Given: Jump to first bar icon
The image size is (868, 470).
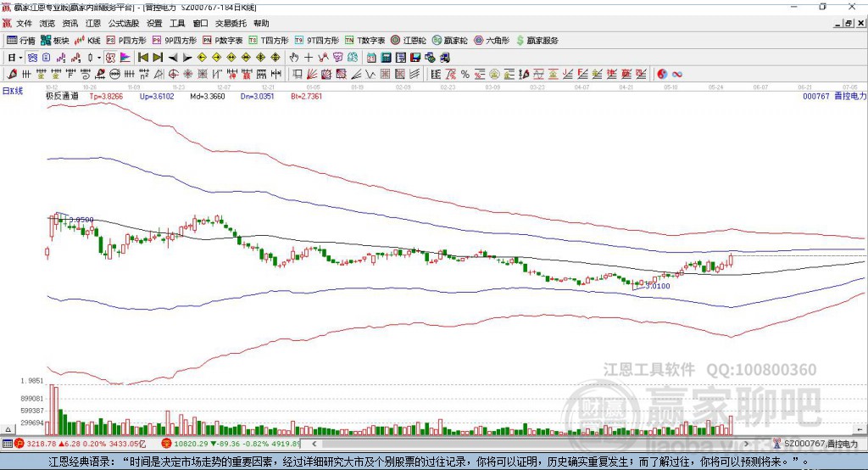Looking at the screenshot, I should [x=142, y=58].
